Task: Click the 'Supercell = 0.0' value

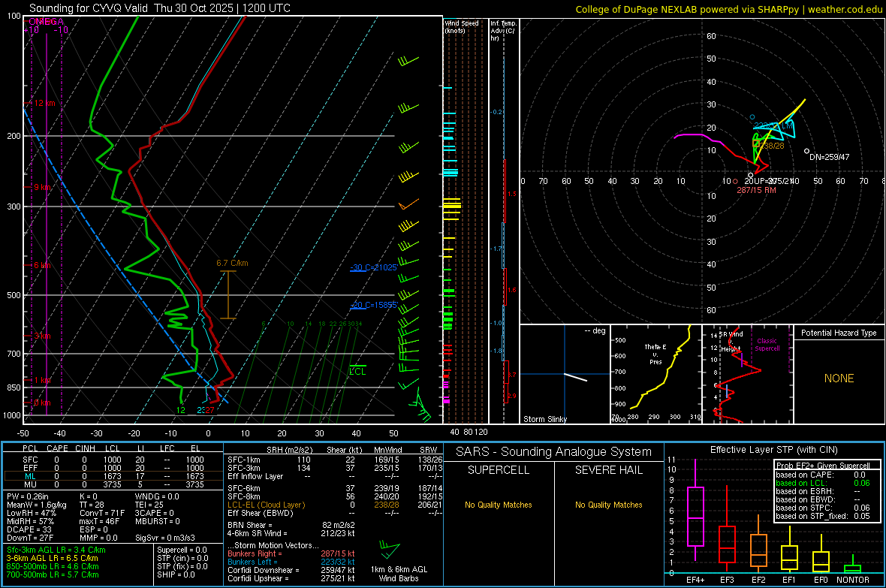Action: tap(182, 550)
